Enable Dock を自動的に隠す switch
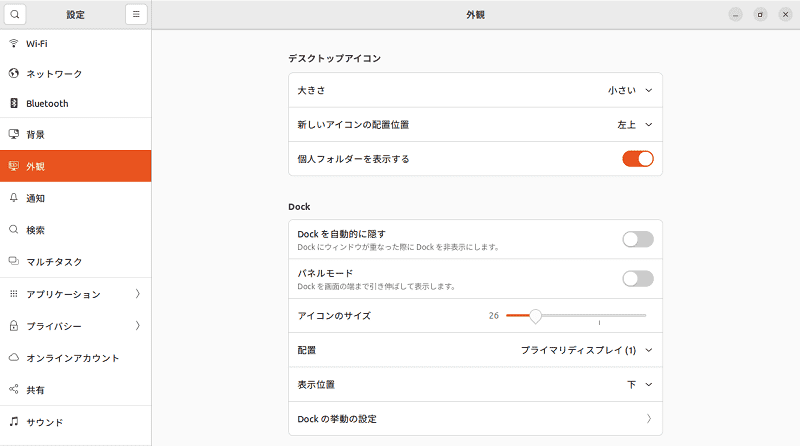 coord(638,239)
